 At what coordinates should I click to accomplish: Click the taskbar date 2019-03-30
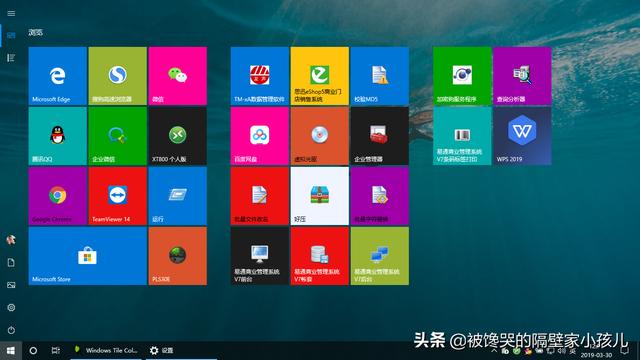coord(596,355)
